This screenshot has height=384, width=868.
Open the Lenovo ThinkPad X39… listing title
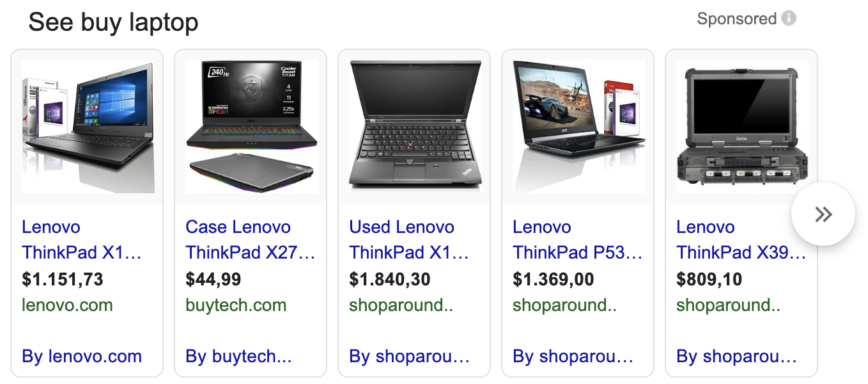[x=741, y=239]
